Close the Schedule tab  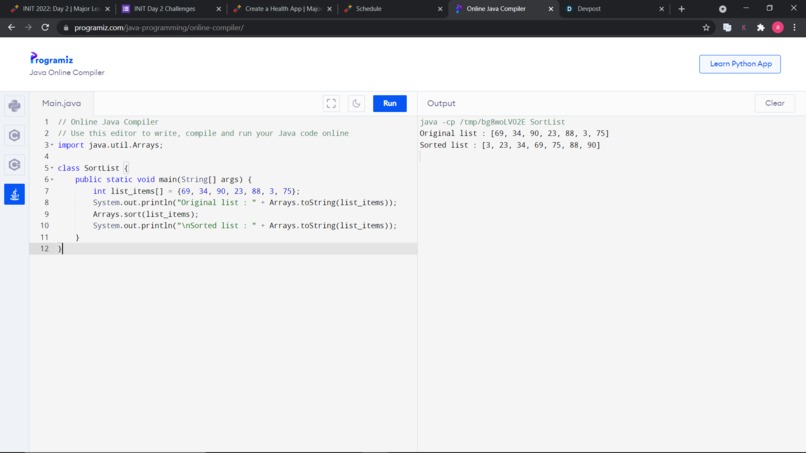440,9
